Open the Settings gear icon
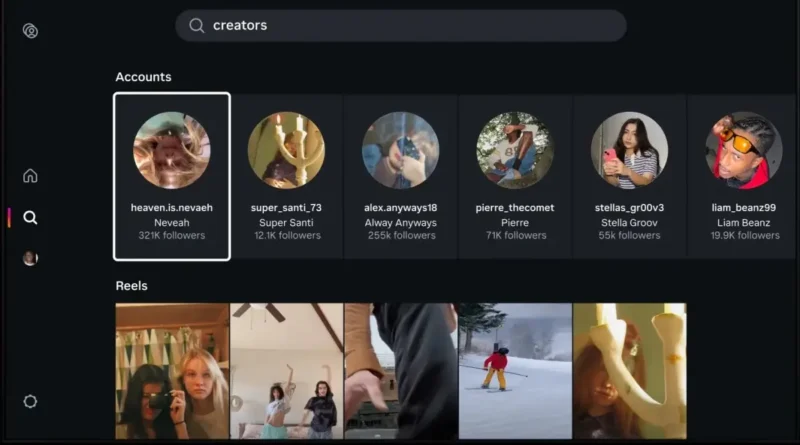This screenshot has height=445, width=800. [30, 401]
